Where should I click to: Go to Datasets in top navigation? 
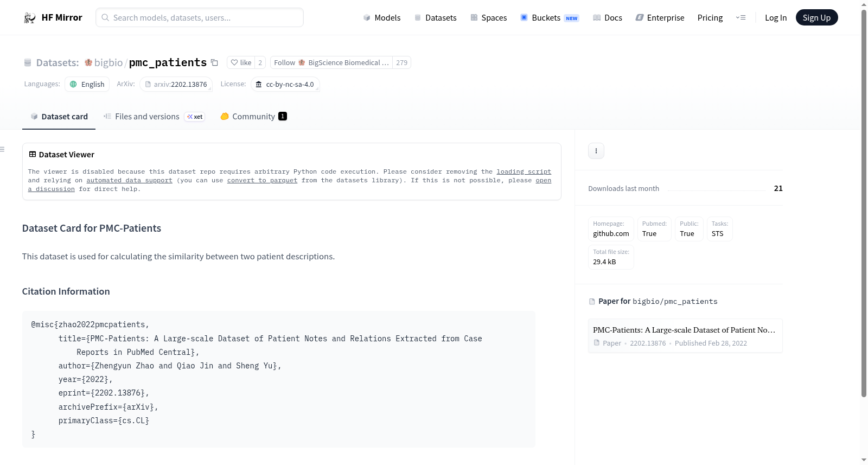pos(435,18)
